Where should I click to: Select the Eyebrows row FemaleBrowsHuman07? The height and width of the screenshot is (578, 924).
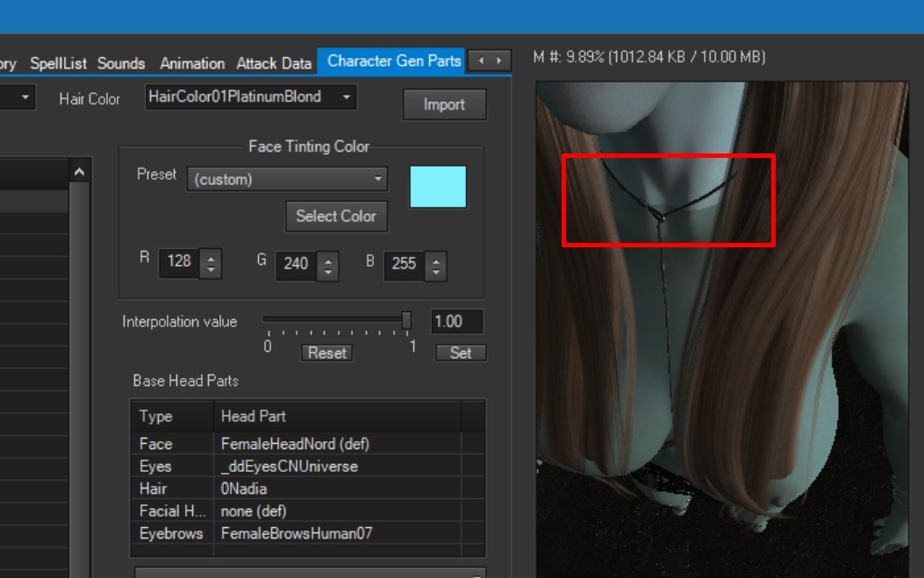(308, 533)
